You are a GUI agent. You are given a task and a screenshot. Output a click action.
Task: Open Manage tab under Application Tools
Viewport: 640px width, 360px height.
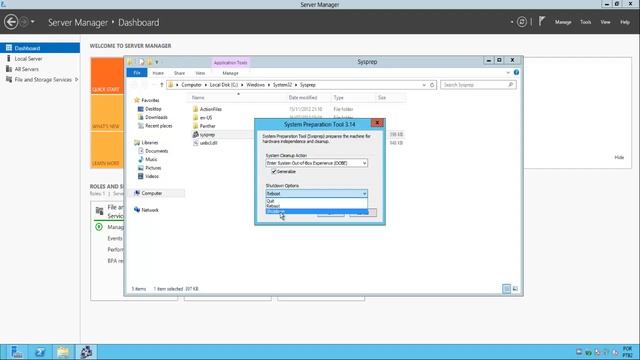(x=230, y=73)
